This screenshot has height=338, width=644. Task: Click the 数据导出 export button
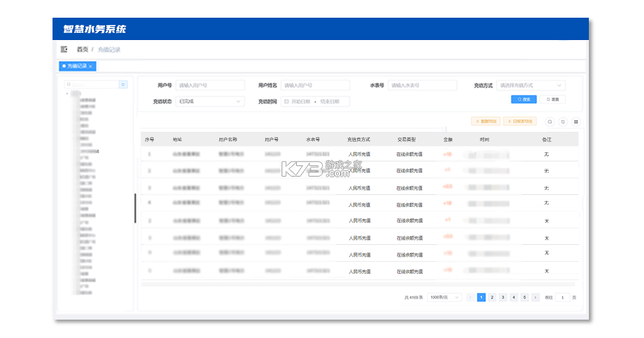point(486,121)
